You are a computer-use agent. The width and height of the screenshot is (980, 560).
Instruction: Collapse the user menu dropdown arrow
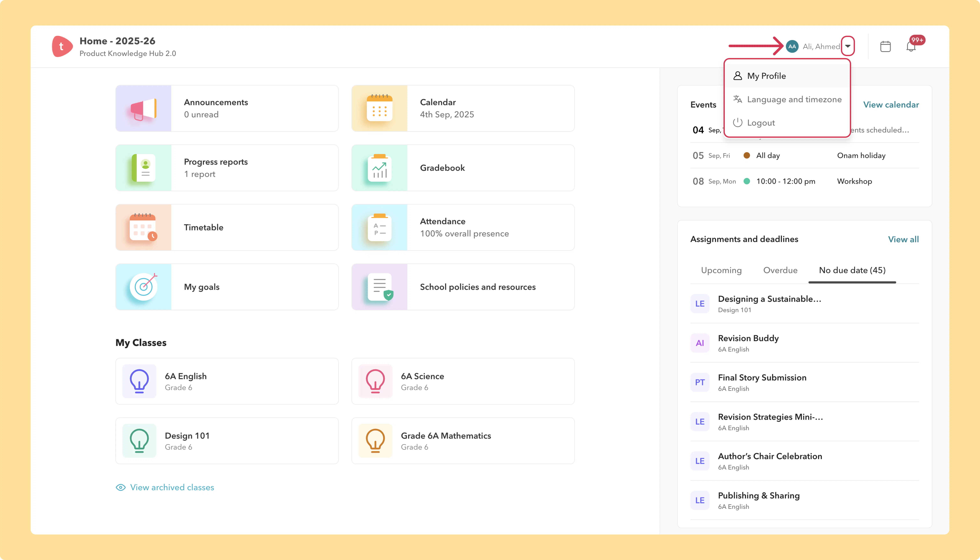848,46
